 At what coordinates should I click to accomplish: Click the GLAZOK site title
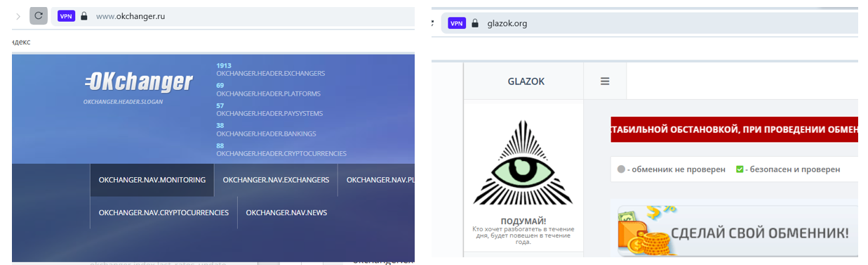[526, 82]
